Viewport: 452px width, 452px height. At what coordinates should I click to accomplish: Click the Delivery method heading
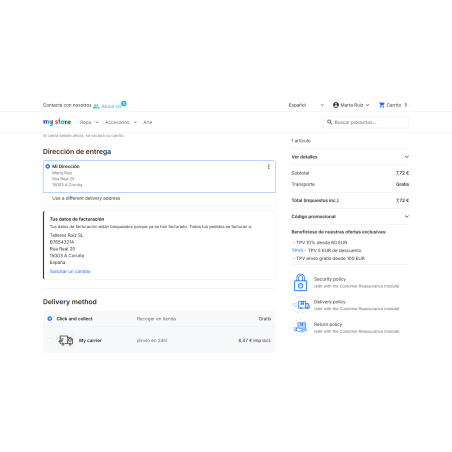tap(70, 302)
